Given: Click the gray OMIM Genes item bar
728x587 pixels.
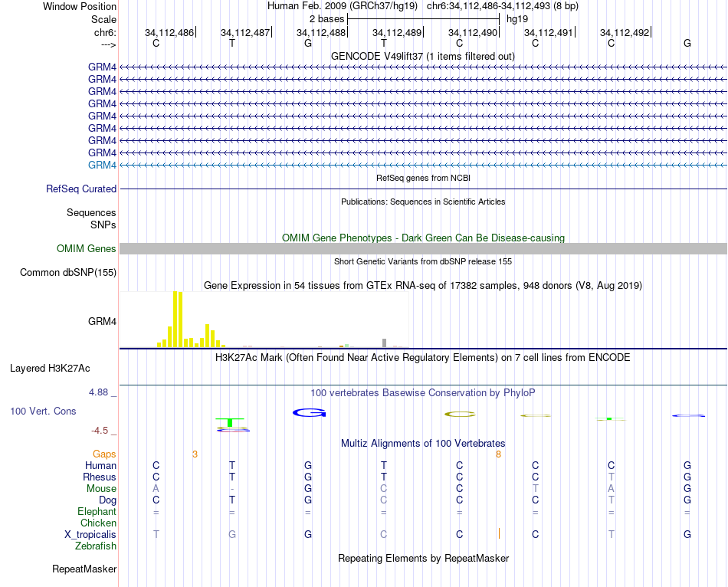Looking at the screenshot, I should pos(423,248).
